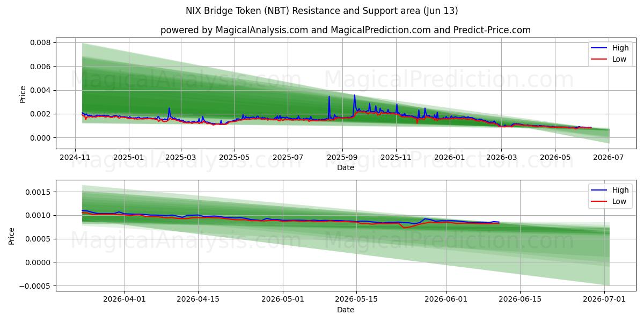
Task: Click the 'Price' y-axis label of top chart
Action: tap(23, 94)
